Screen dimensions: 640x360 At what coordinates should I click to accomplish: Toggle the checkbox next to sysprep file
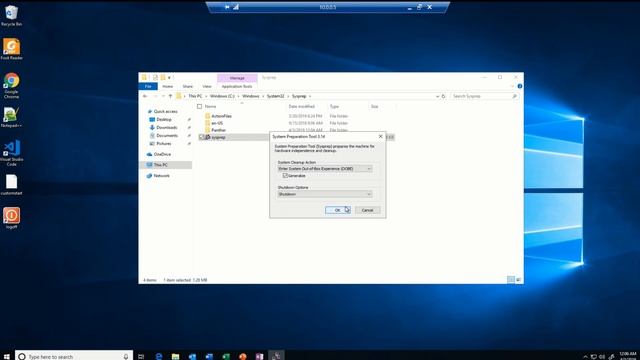click(x=201, y=137)
